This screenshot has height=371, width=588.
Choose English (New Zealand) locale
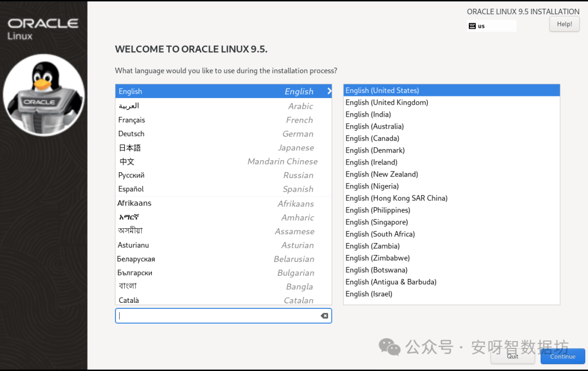click(x=451, y=174)
